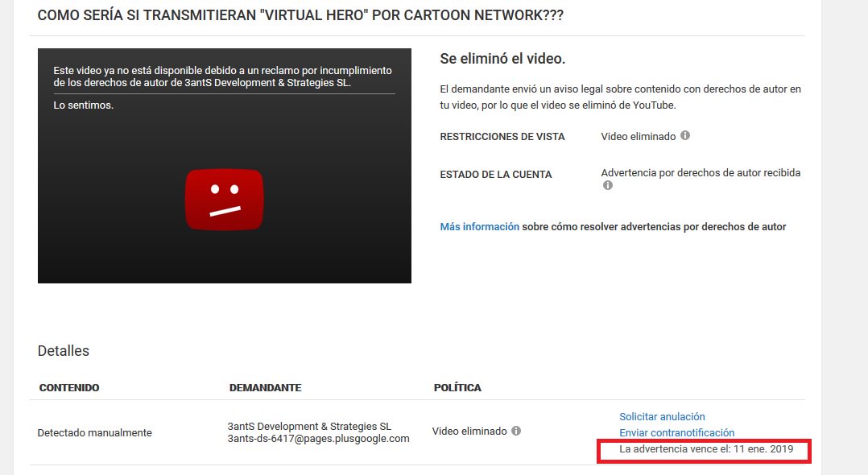Click the RESTRICCIONES DE VISTA label
Viewport: 868px width, 475px height.
pos(502,137)
